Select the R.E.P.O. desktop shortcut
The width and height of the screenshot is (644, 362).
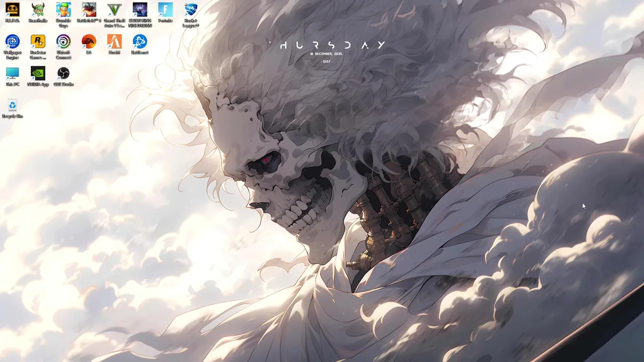(x=13, y=13)
